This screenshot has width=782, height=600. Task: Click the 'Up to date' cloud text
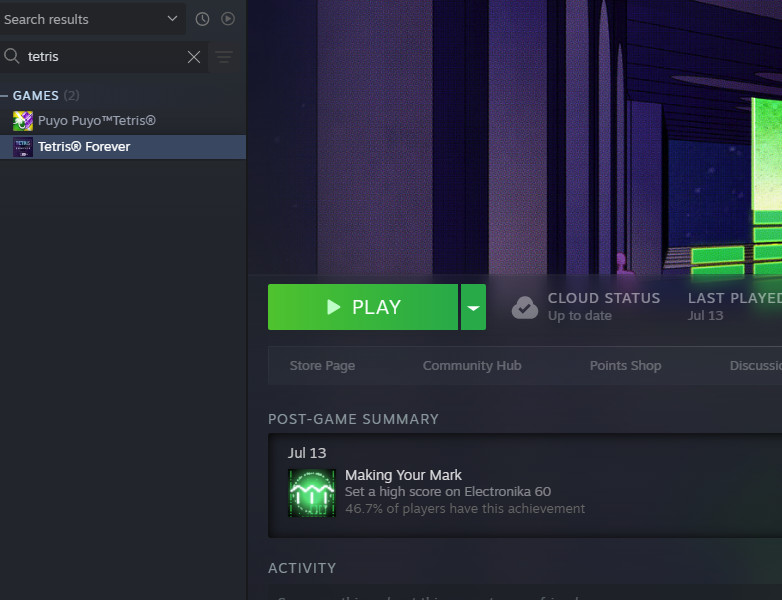(580, 316)
